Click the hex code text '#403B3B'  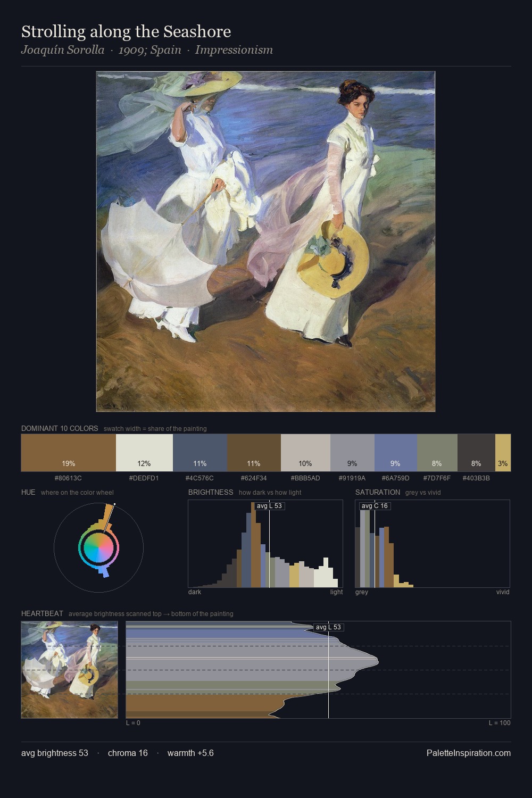[476, 478]
